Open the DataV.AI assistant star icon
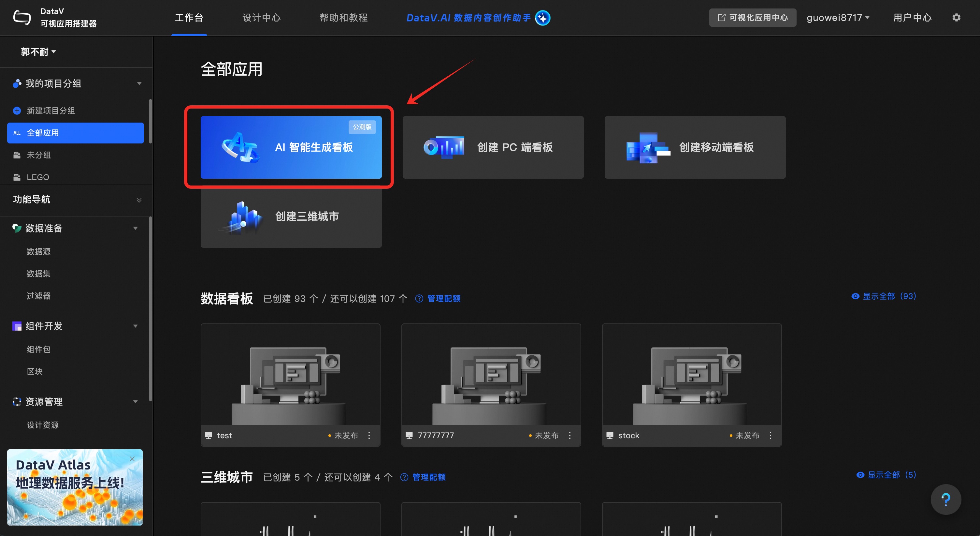Image resolution: width=980 pixels, height=536 pixels. click(542, 18)
